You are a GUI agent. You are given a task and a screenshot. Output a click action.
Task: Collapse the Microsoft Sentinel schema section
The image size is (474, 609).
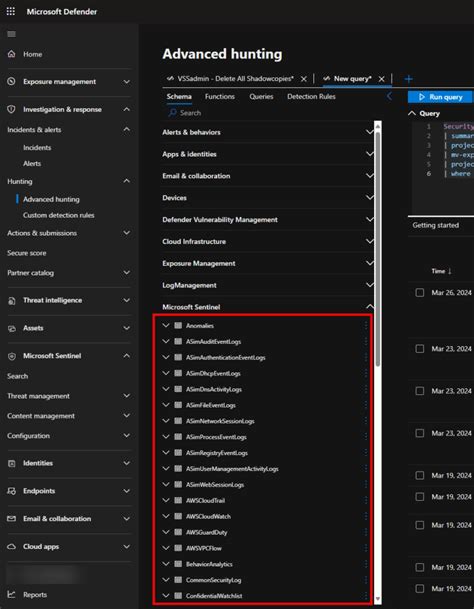[370, 307]
